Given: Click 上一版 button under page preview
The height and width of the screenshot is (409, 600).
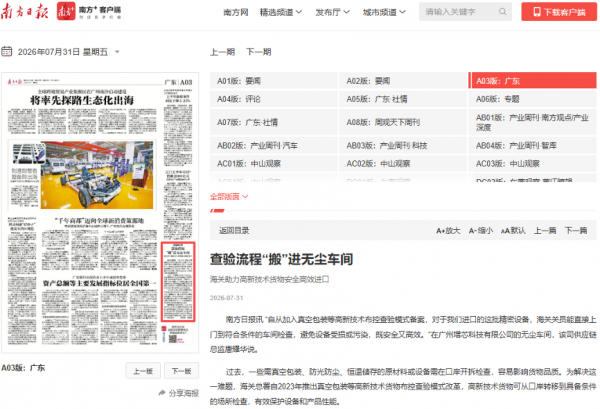Looking at the screenshot, I should tap(143, 371).
